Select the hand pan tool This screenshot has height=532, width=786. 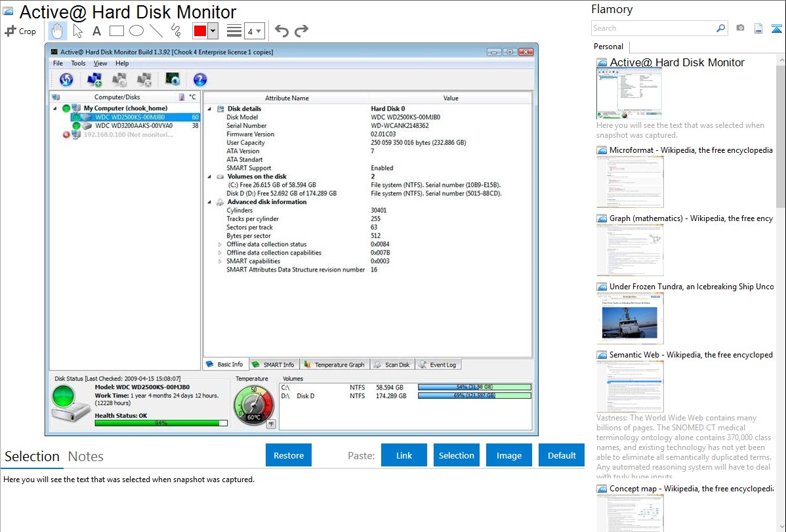58,31
